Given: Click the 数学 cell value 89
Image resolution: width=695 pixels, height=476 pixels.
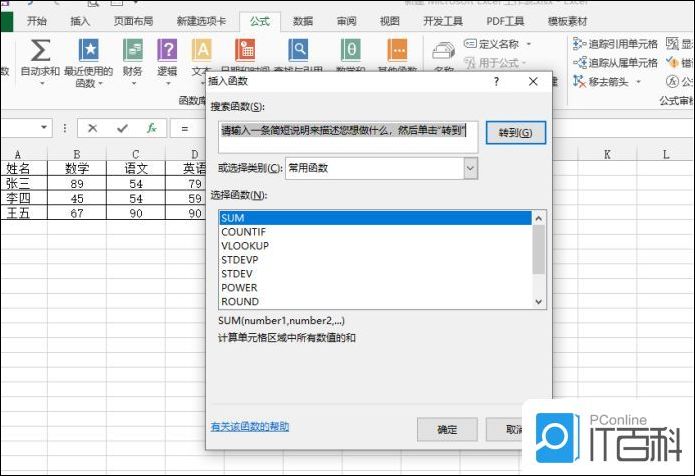Looking at the screenshot, I should click(77, 183).
